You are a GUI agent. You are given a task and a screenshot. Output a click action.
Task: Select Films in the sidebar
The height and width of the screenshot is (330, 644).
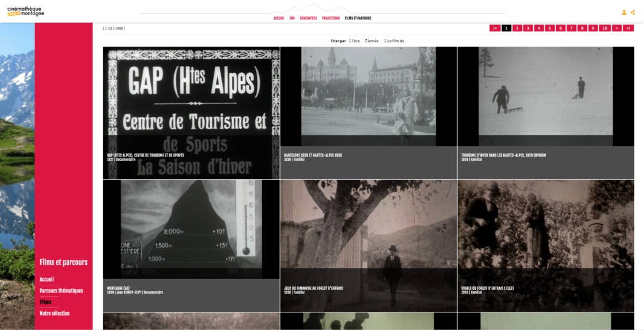(45, 302)
